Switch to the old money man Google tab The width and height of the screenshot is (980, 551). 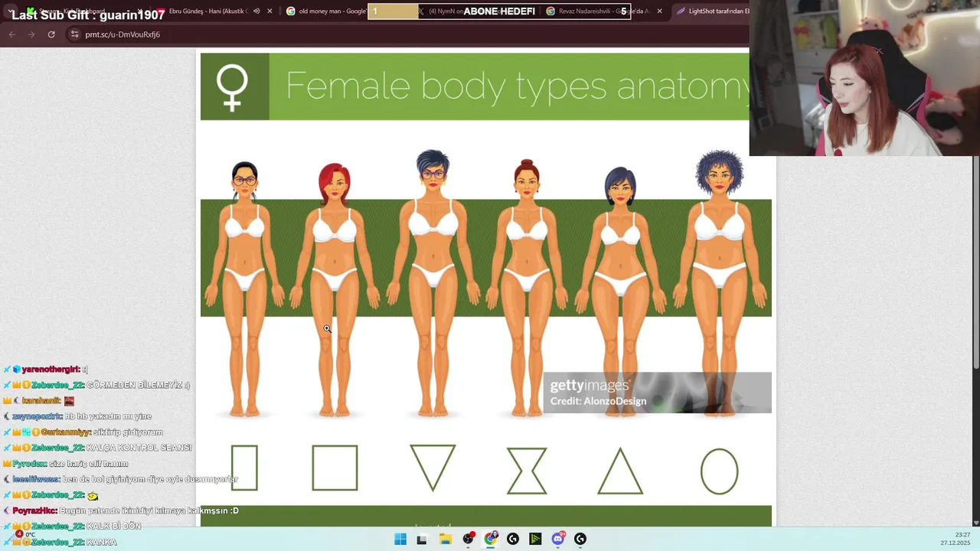pyautogui.click(x=325, y=11)
